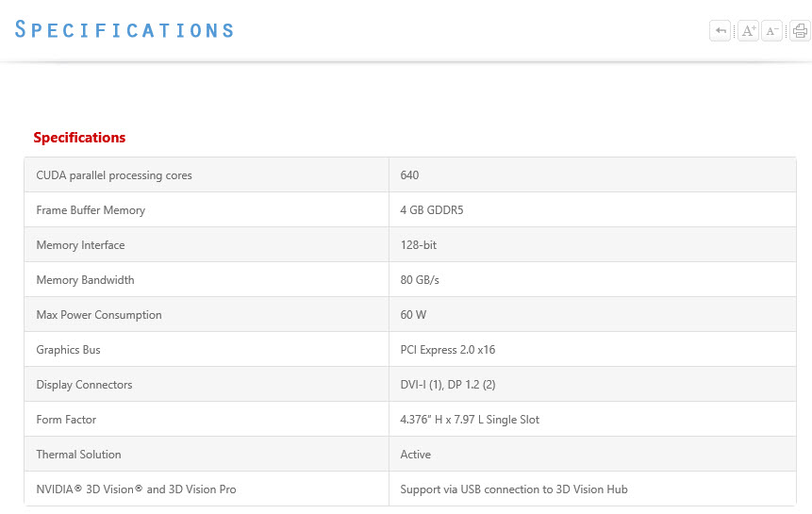The width and height of the screenshot is (812, 514).
Task: Click the red Specifications table heading
Action: click(79, 138)
